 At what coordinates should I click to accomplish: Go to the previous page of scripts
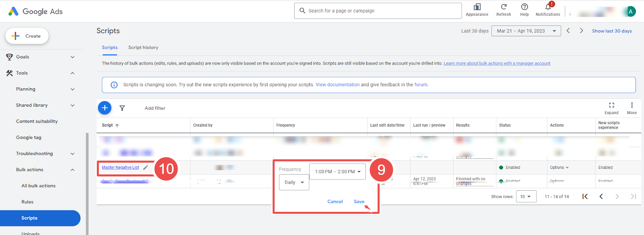[601, 196]
